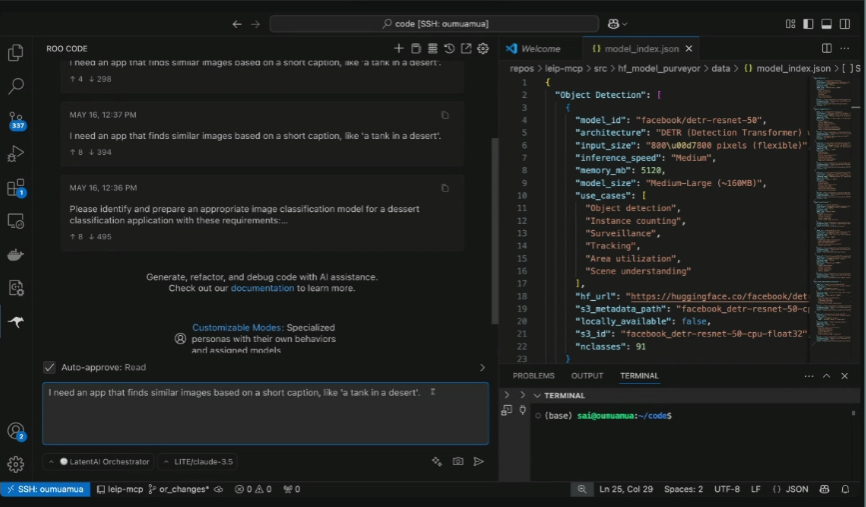Toggle secondary side bar visibility
Image resolution: width=866 pixels, height=507 pixels.
click(x=844, y=24)
